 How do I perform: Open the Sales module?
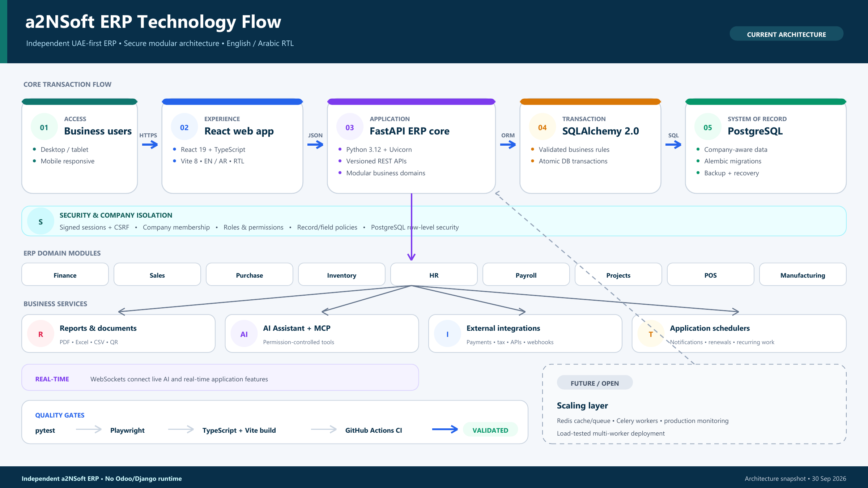(157, 275)
